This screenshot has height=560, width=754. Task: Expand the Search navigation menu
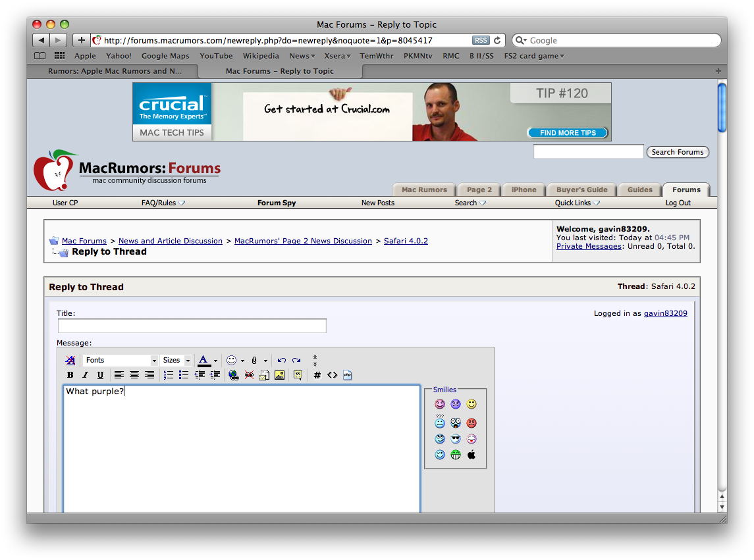click(x=470, y=203)
